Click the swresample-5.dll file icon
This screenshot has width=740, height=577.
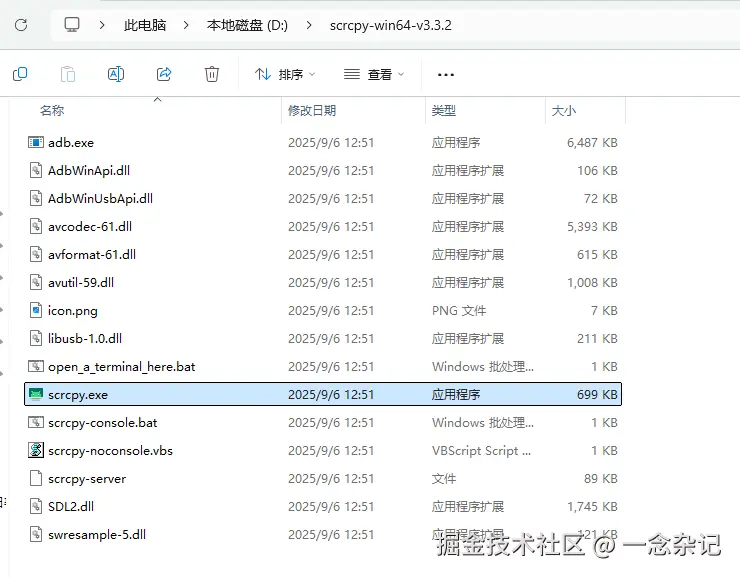(x=36, y=534)
